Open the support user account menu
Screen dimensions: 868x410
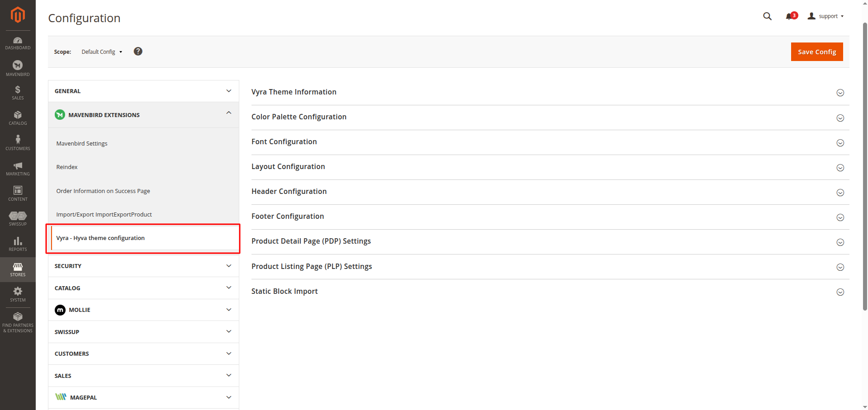pos(826,16)
